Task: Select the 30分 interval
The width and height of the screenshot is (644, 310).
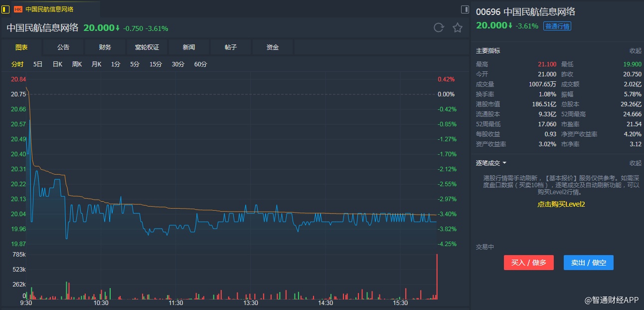Action: click(178, 64)
